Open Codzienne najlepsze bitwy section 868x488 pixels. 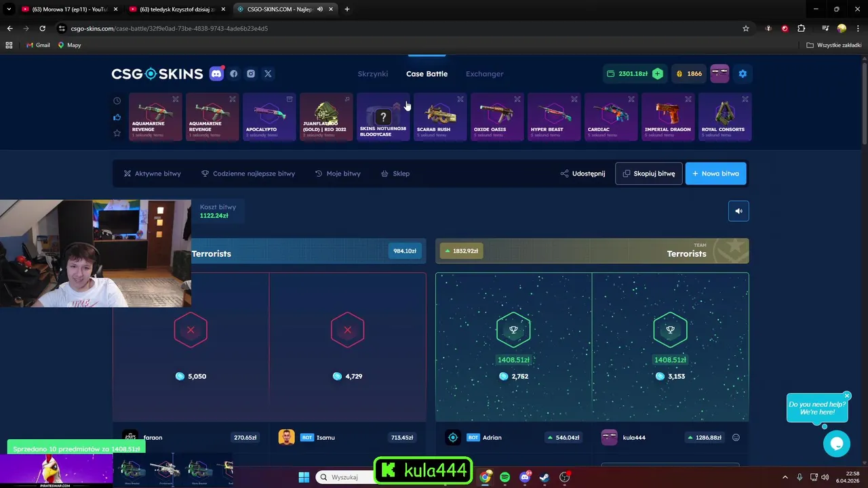[x=248, y=174]
